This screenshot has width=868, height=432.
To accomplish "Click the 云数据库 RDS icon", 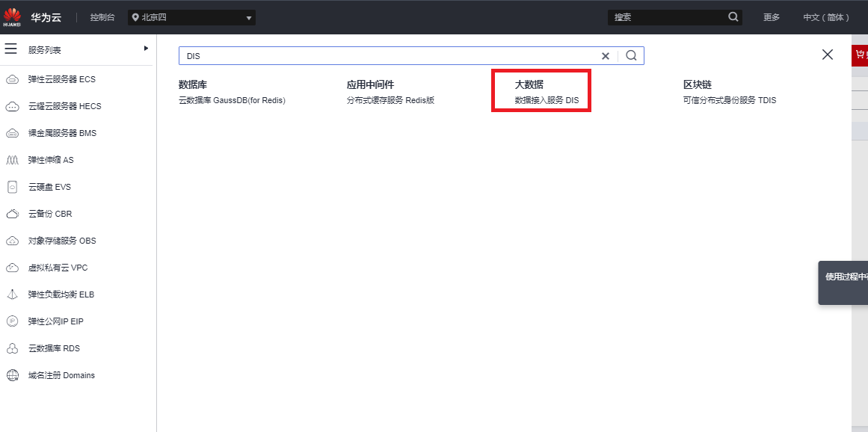I will [12, 348].
